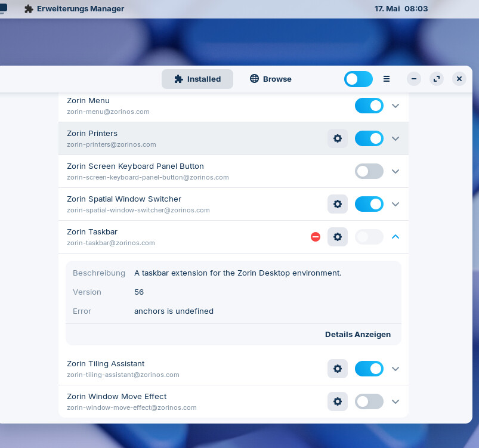Click the version number 56
The height and width of the screenshot is (448, 479).
pos(139,292)
